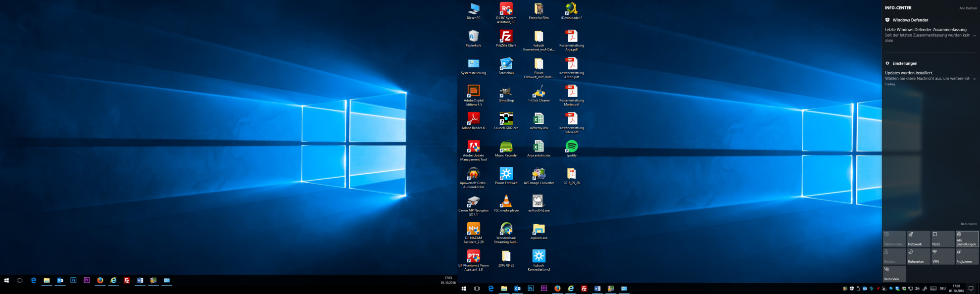Toggle the VPN quick action tile

tap(942, 256)
